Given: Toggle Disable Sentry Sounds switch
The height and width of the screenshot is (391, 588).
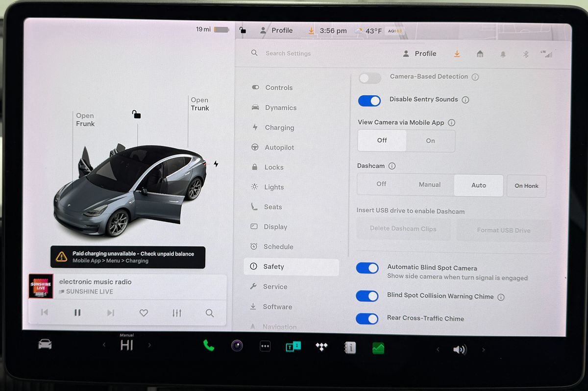Looking at the screenshot, I should click(x=369, y=100).
